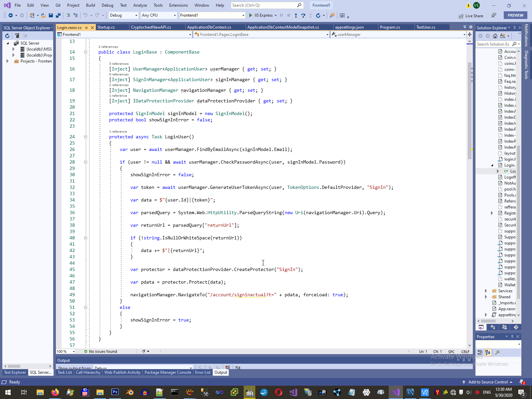The height and width of the screenshot is (399, 532).
Task: Open the Notifications side tab
Action: pos(526,35)
